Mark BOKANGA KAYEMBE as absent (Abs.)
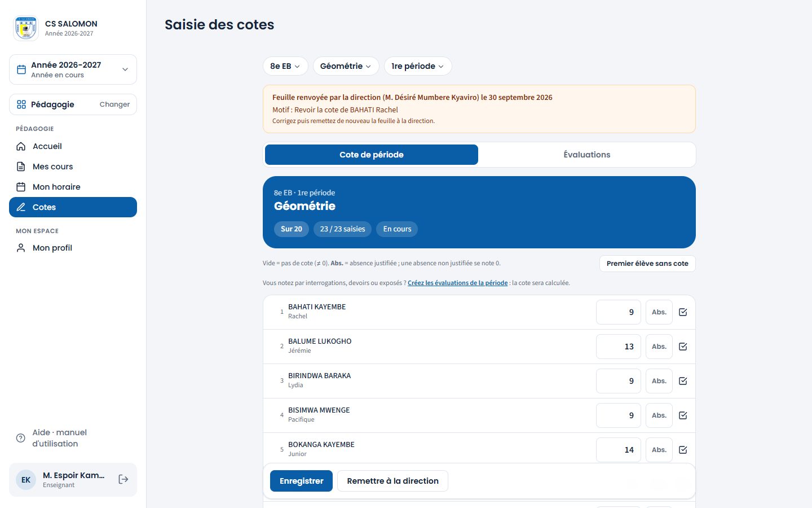Screen dimensions: 812x508 (x=659, y=450)
